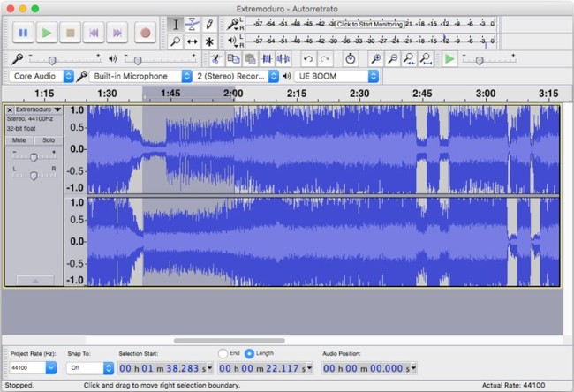
Task: Start playback with the green Play button
Action: (47, 33)
